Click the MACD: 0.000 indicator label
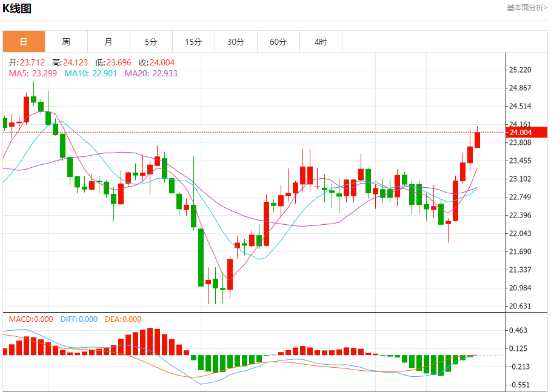Screen dimensions: 554x392 [x=31, y=319]
